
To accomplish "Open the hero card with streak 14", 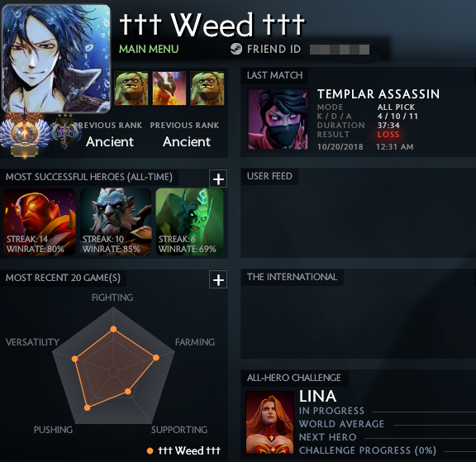I will pyautogui.click(x=40, y=221).
